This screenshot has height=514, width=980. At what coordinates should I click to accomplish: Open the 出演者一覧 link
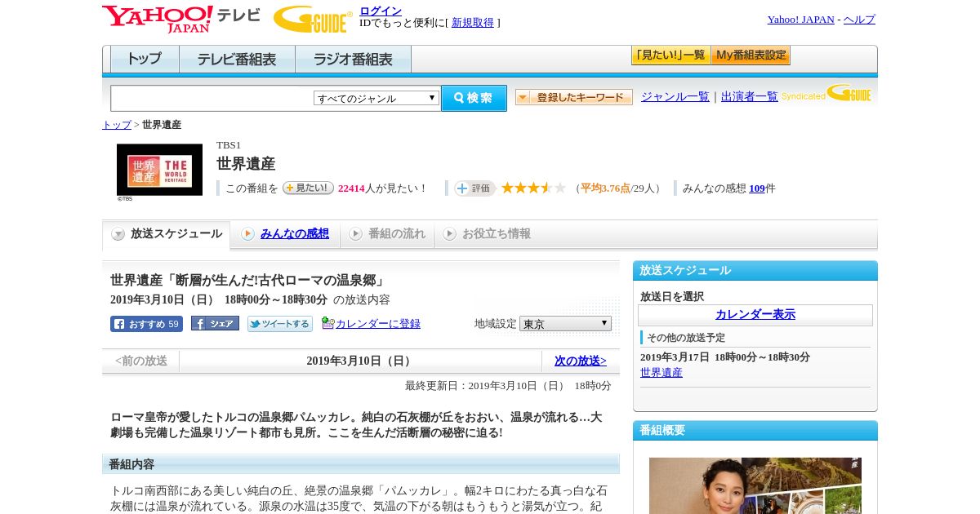click(750, 96)
